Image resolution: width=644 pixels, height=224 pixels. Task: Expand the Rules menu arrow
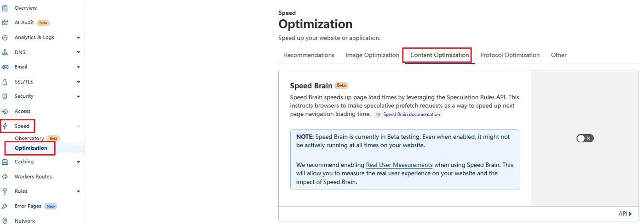coord(78,191)
